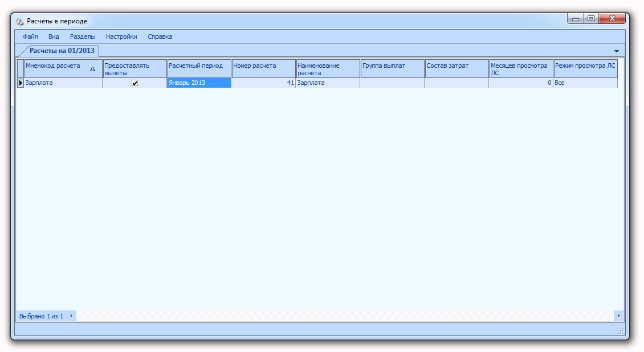The width and height of the screenshot is (644, 352).
Task: Select the Январь 2013 cell
Action: click(199, 83)
